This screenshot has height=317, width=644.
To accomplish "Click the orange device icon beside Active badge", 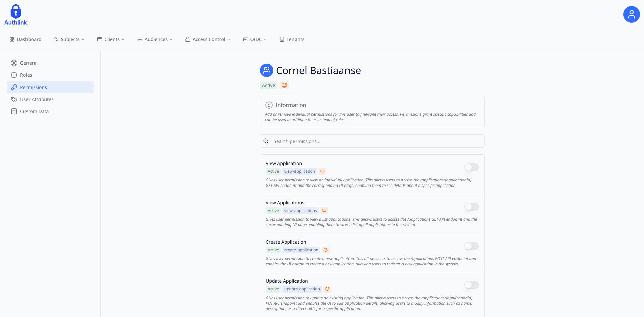I will [x=284, y=85].
